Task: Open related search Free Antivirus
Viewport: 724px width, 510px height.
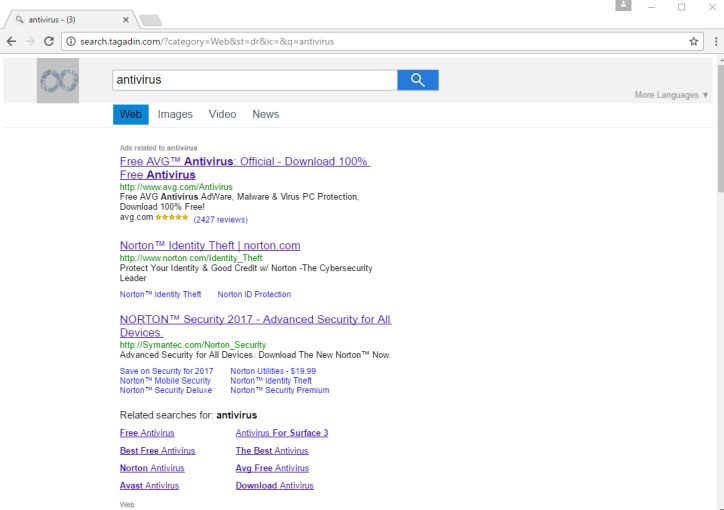Action: coord(147,433)
